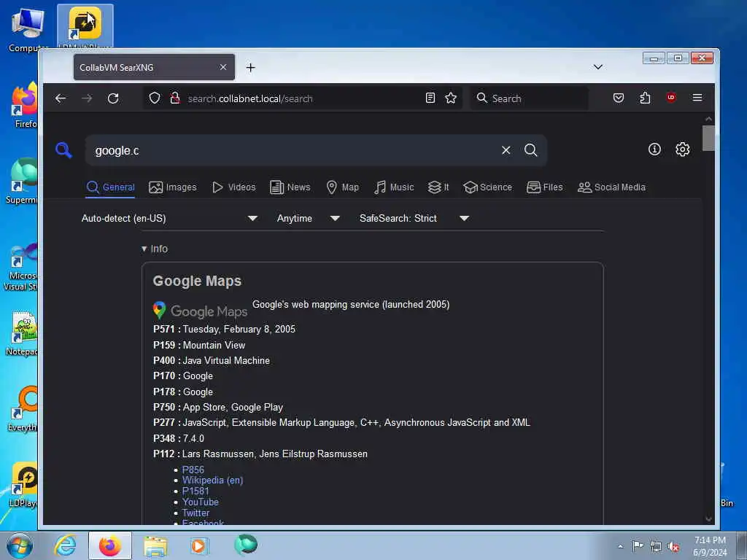
Task: Open File Explorer from taskbar
Action: (x=156, y=545)
